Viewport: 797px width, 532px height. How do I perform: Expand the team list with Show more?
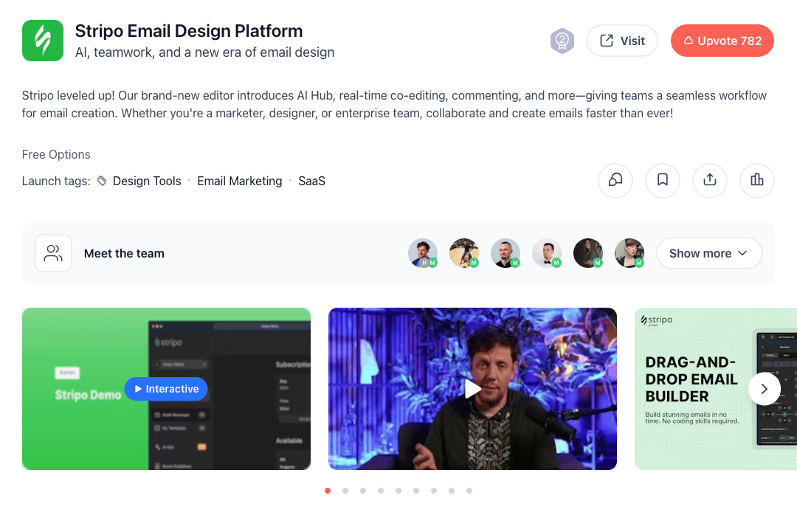(708, 253)
